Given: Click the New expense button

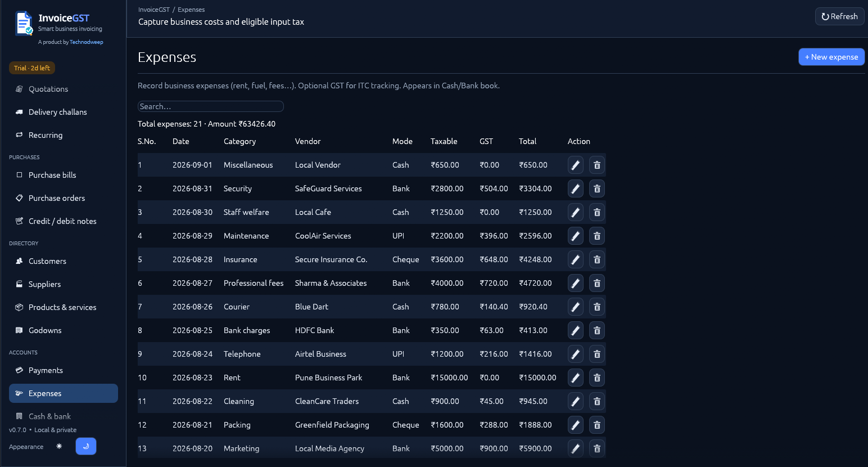Looking at the screenshot, I should tap(831, 57).
